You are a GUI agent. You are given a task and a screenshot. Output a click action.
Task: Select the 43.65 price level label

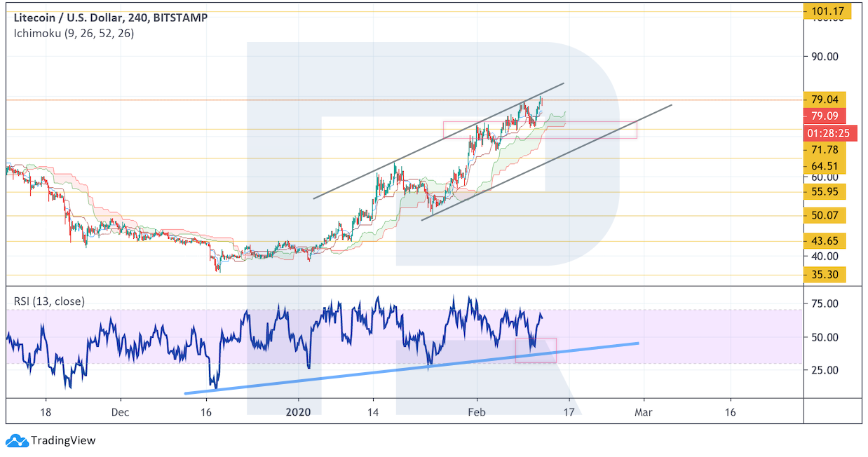coord(824,240)
